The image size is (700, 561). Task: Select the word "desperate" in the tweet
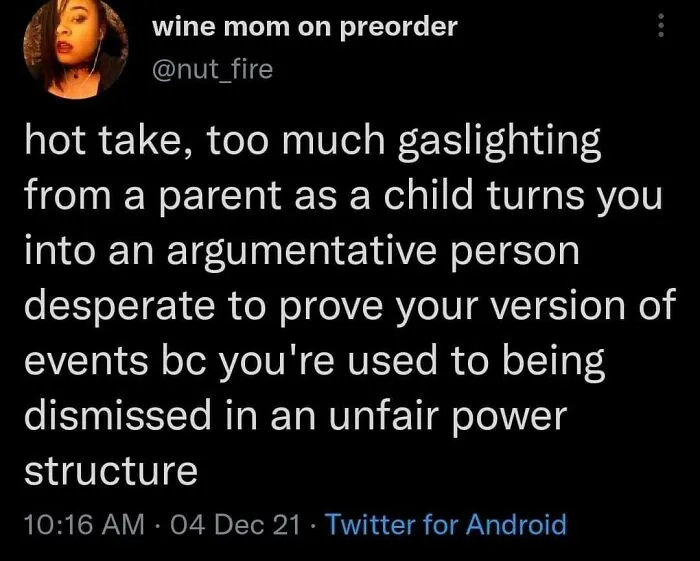(x=120, y=308)
